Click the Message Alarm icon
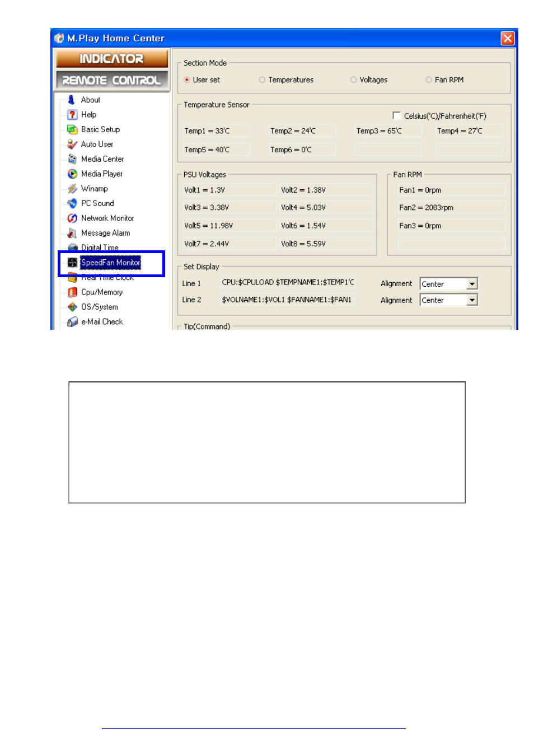 72,233
